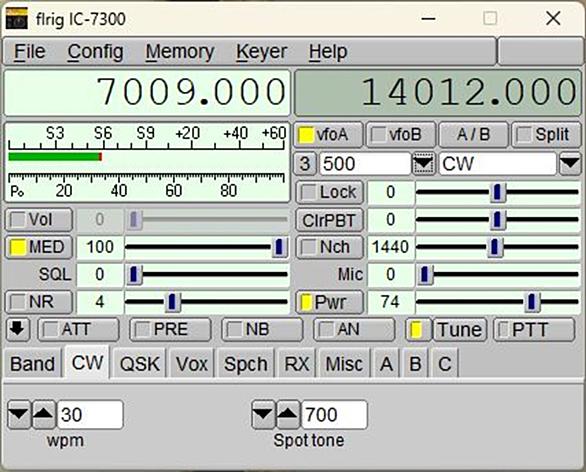
Task: Click the Pwr power slider at 74
Action: coord(498,302)
